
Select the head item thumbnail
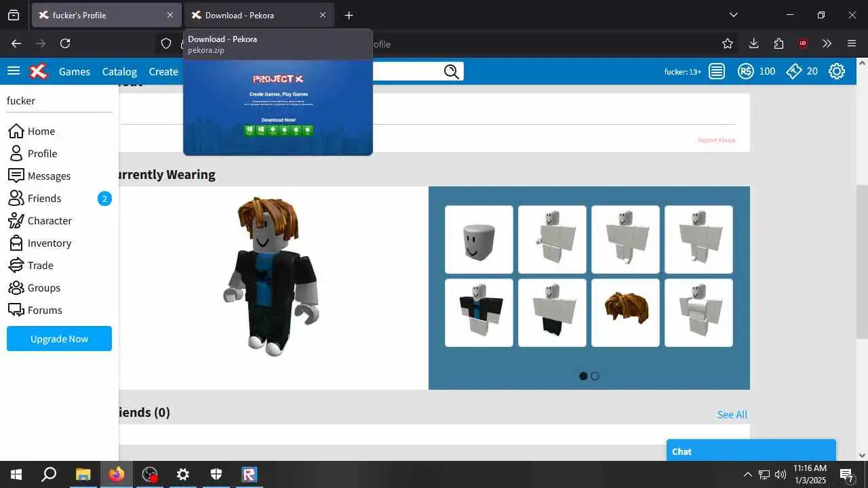coord(479,239)
